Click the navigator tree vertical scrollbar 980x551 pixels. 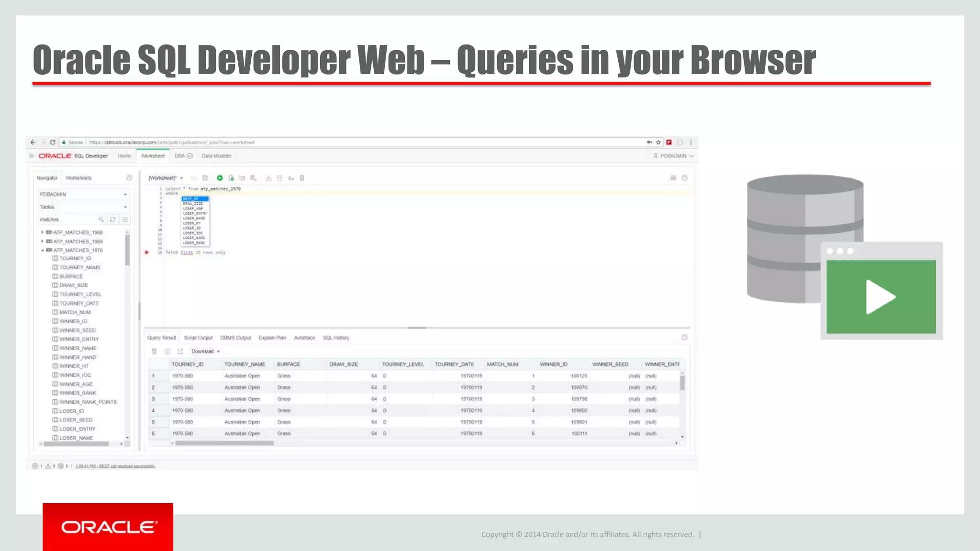127,250
